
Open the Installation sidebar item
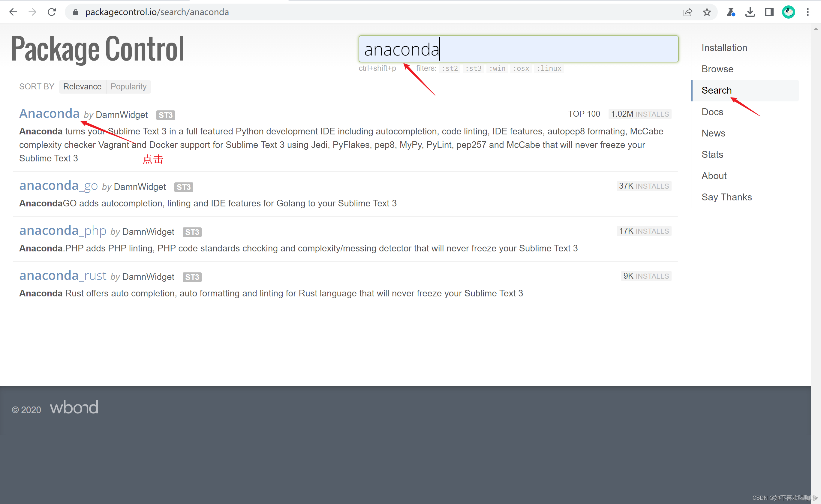pos(724,48)
